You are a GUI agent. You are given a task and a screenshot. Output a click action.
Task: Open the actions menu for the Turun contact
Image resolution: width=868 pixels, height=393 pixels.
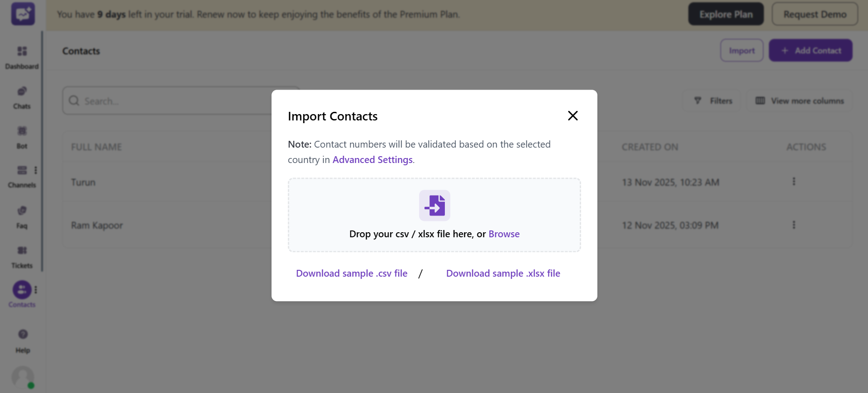794,182
